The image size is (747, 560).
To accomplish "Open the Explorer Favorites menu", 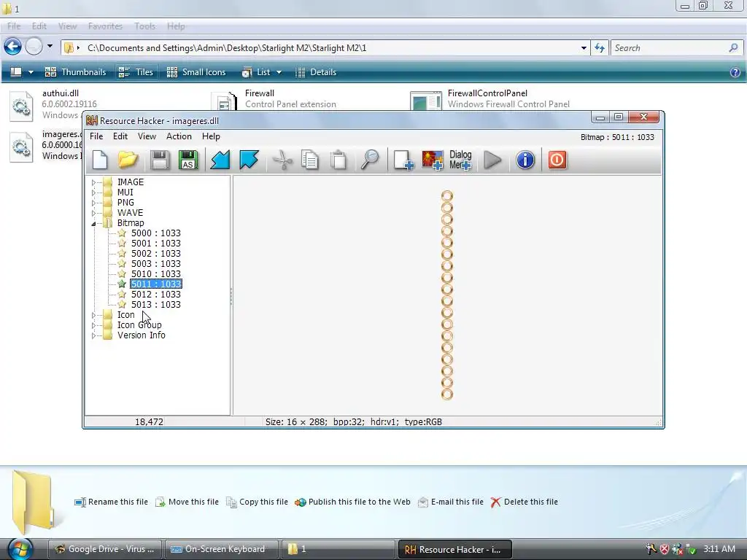I will click(105, 26).
